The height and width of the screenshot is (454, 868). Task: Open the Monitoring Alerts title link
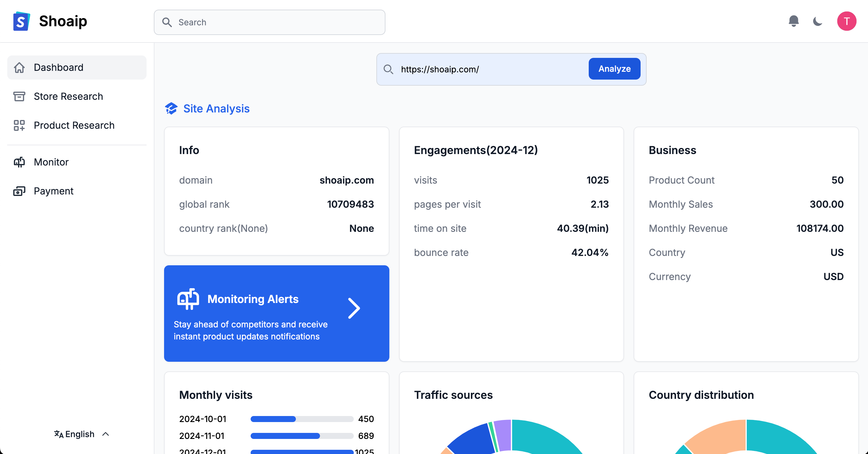tap(253, 299)
